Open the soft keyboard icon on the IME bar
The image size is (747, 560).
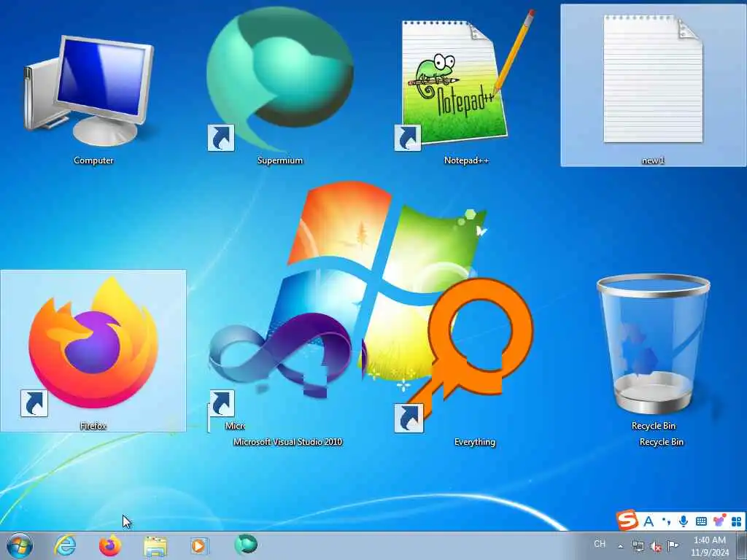point(701,521)
